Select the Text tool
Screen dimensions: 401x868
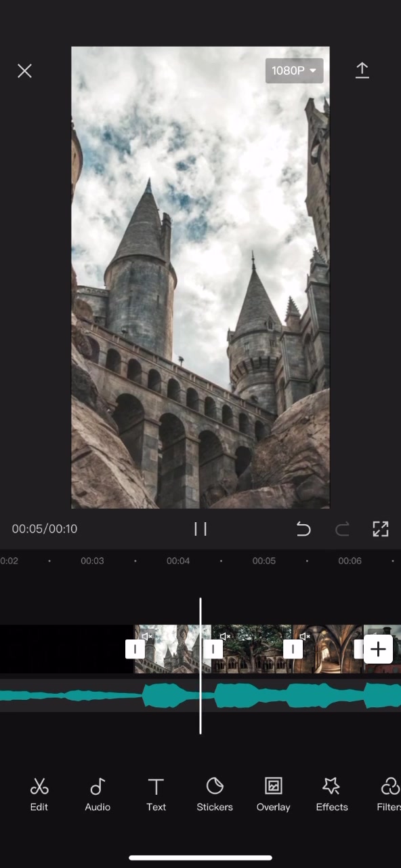(156, 794)
